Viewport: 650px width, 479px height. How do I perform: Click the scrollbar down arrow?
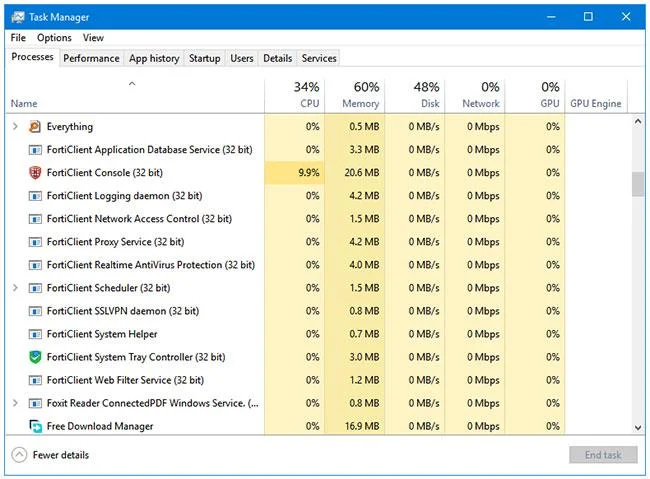(638, 428)
